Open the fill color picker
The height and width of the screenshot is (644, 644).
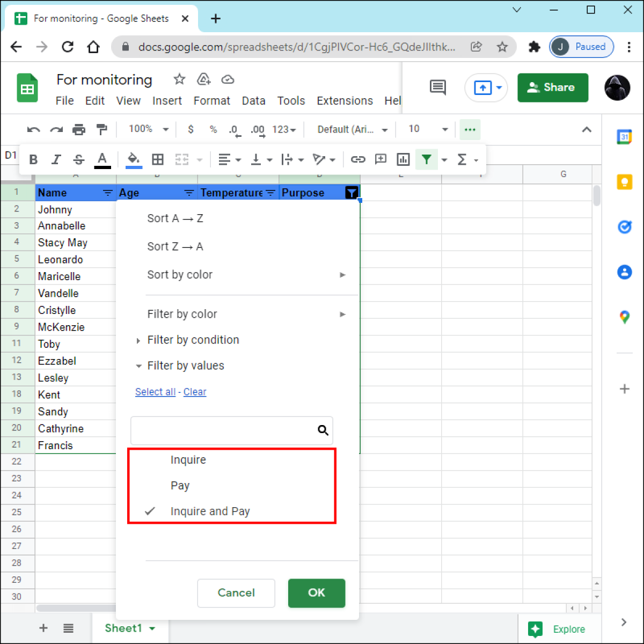click(x=134, y=159)
